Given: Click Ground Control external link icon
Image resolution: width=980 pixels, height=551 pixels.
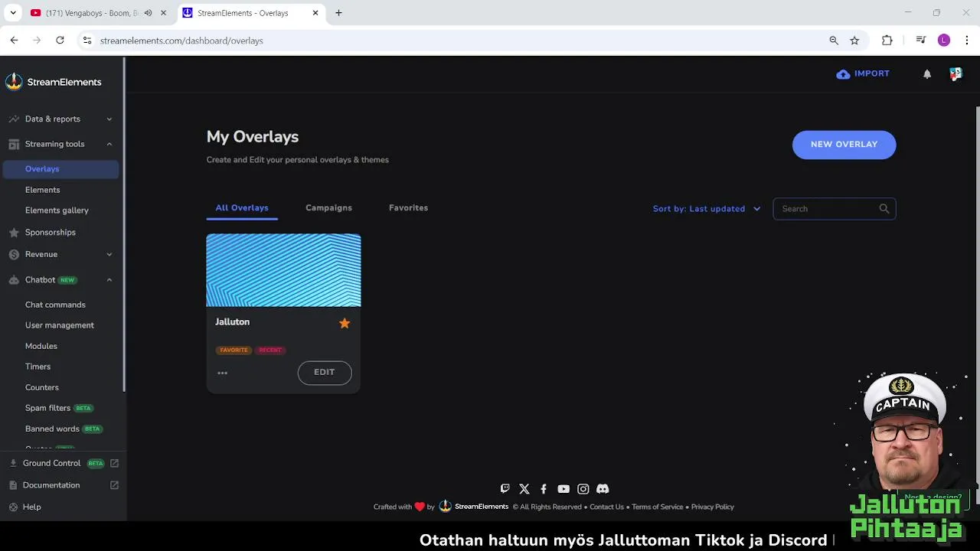Looking at the screenshot, I should [x=114, y=463].
